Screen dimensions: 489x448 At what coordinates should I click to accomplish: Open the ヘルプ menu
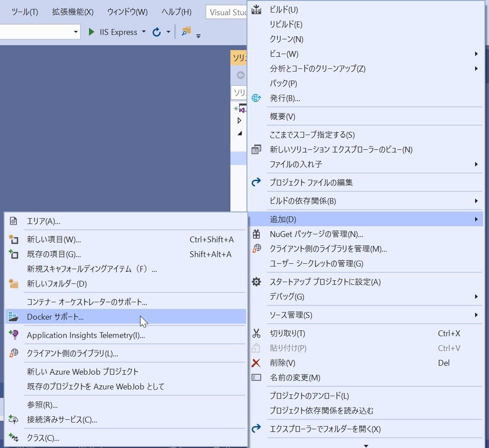click(x=175, y=12)
